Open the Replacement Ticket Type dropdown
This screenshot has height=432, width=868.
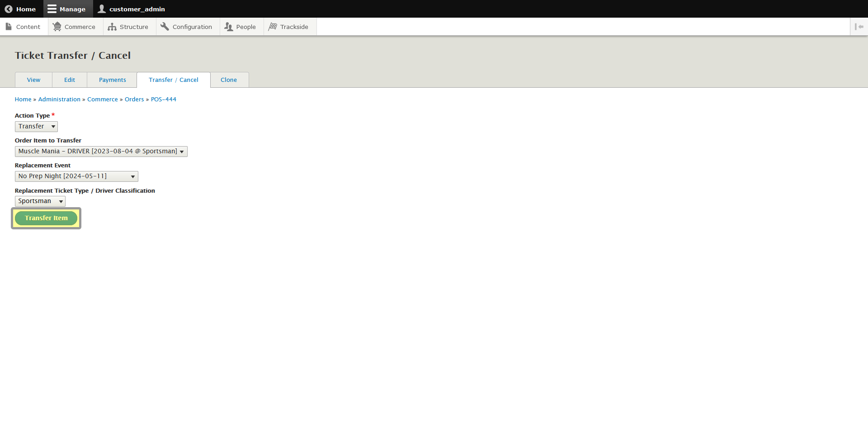[40, 201]
